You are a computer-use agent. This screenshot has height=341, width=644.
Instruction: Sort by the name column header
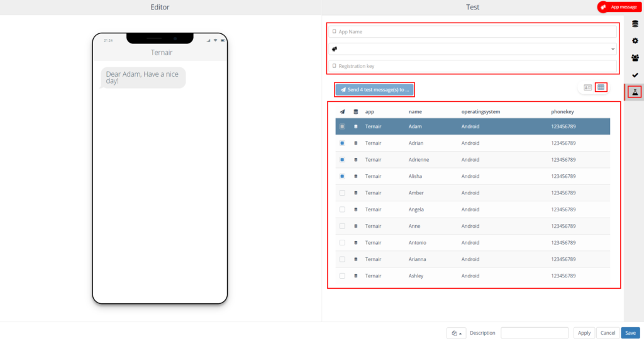pyautogui.click(x=415, y=112)
